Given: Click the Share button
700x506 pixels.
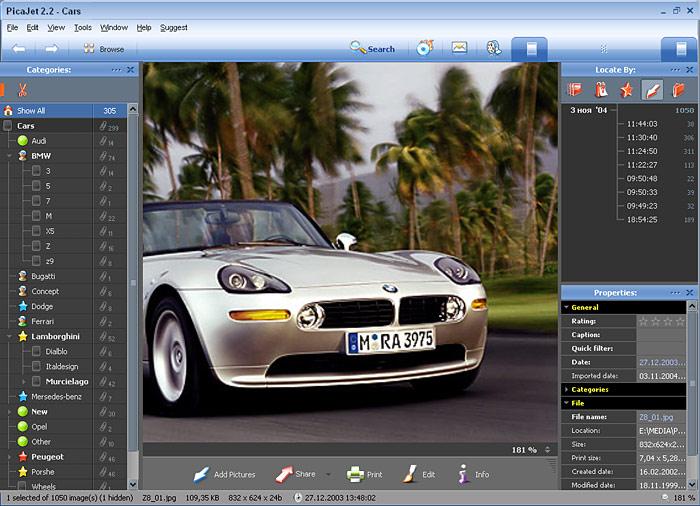Looking at the screenshot, I should tap(295, 474).
